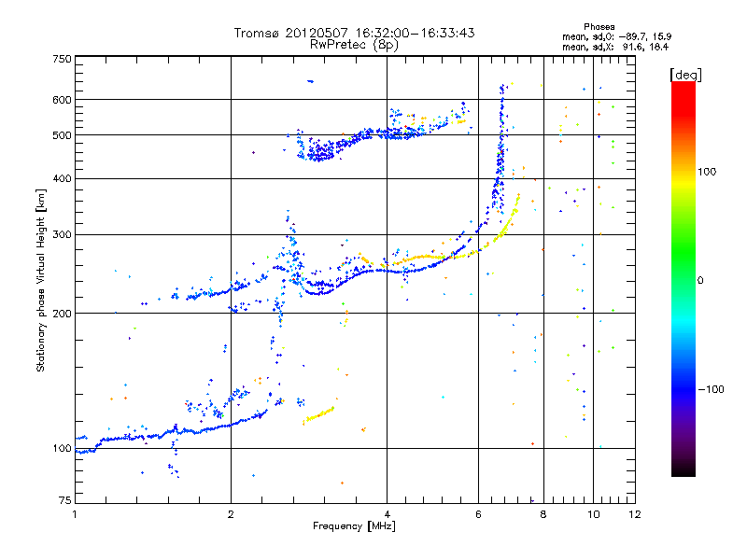The width and height of the screenshot is (747, 560).
Task: Click the plot title 'Tromsø 20120507 16:32:00-16:33:43'
Action: pyautogui.click(x=354, y=33)
